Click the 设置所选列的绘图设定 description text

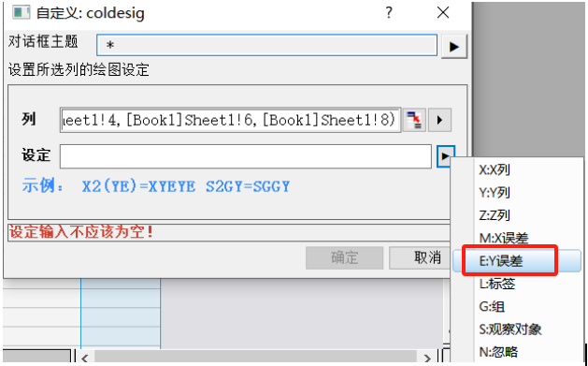pyautogui.click(x=79, y=70)
